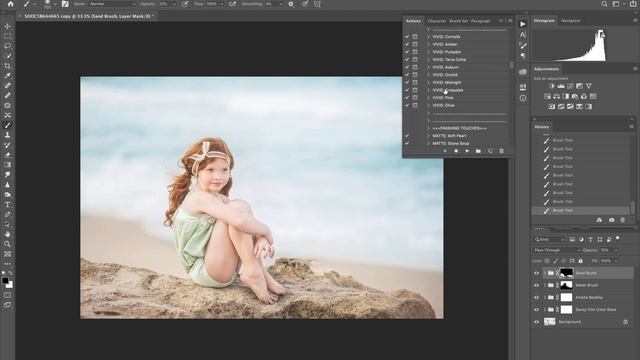Switch to the Histogram tab

click(544, 21)
